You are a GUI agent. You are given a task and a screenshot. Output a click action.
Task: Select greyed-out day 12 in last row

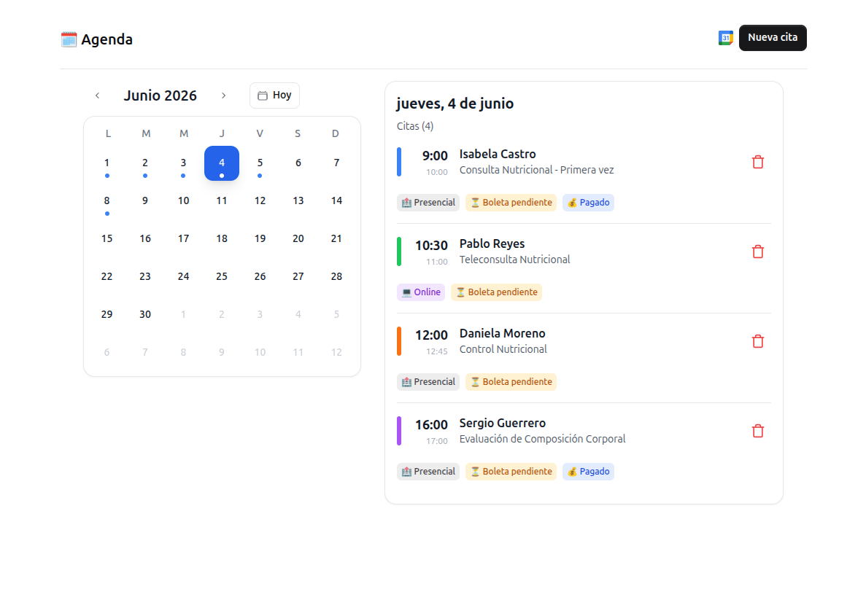336,352
